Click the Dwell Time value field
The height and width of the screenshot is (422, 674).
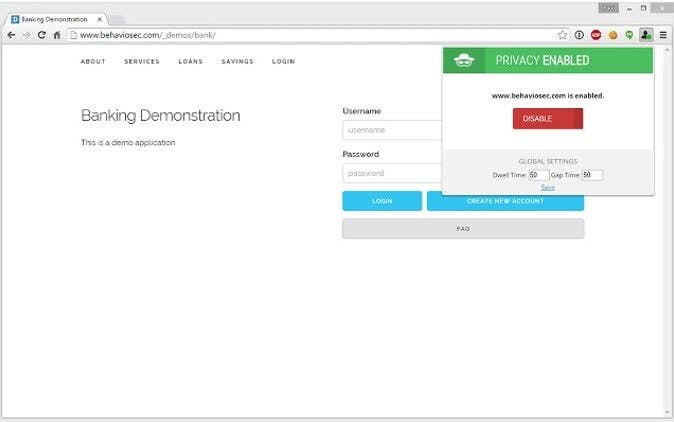tap(539, 175)
